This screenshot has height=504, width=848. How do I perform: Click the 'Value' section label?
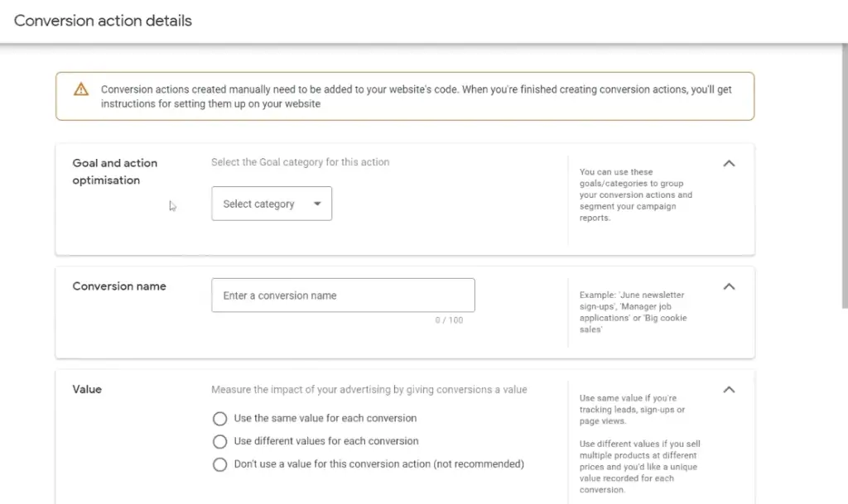[x=87, y=389]
